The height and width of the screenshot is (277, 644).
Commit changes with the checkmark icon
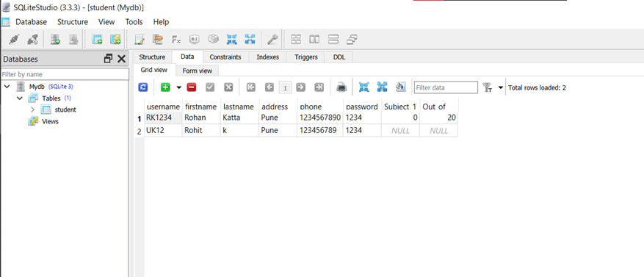(210, 87)
